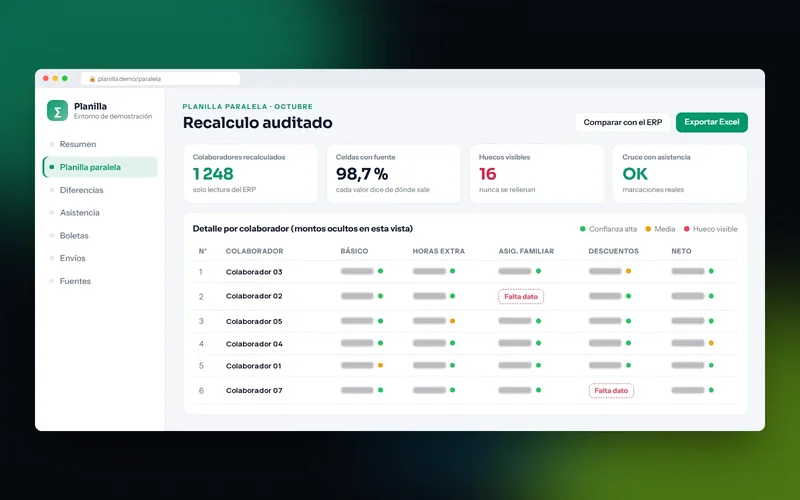Click the Cruce con asistencia OK card

coord(680,173)
